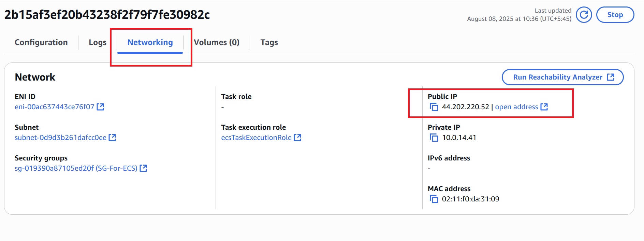View the Tags tab
The width and height of the screenshot is (644, 241).
pyautogui.click(x=269, y=42)
